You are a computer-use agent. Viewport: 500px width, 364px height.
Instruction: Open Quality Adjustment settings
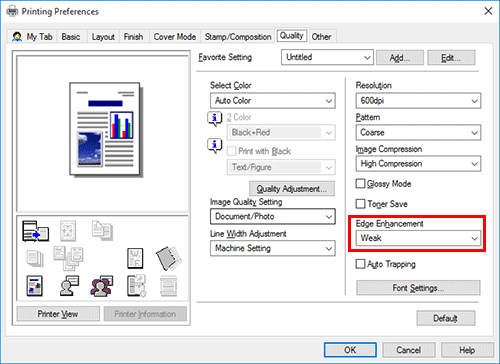coord(292,189)
